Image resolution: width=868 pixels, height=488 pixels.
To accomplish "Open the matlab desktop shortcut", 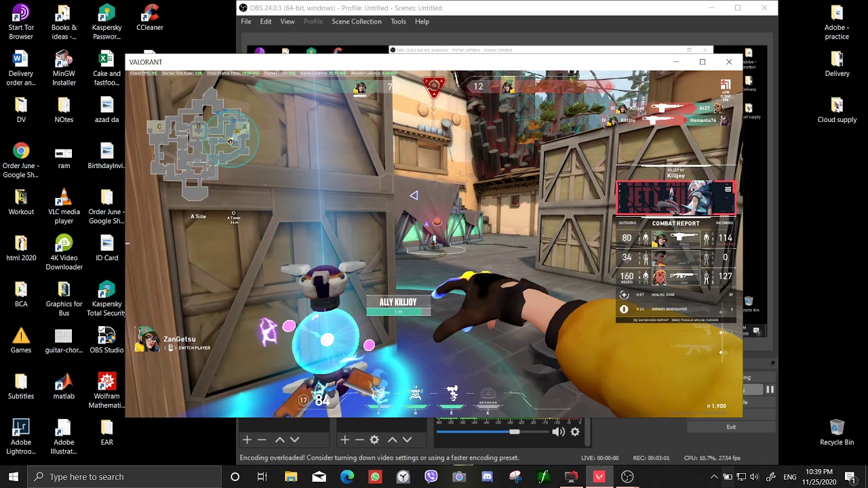I will coord(64,386).
